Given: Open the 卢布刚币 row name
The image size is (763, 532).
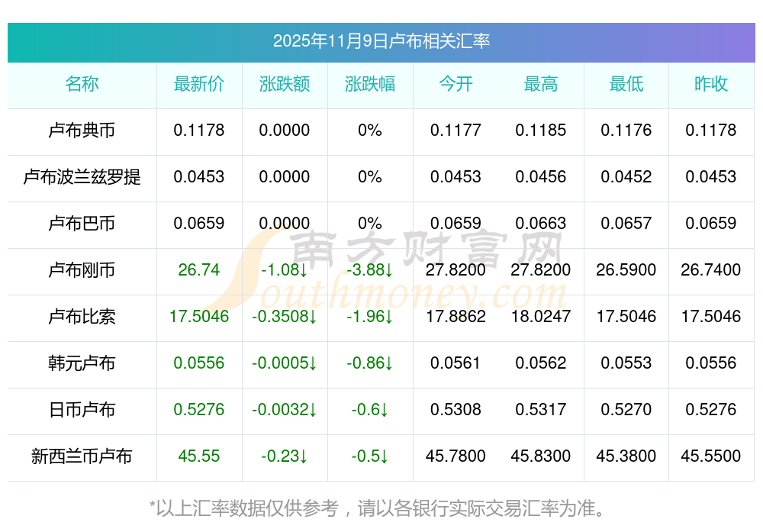Looking at the screenshot, I should click(x=82, y=270).
